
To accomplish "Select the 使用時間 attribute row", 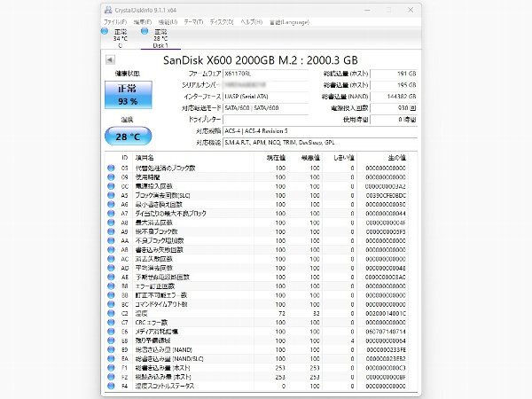I will 258,177.
